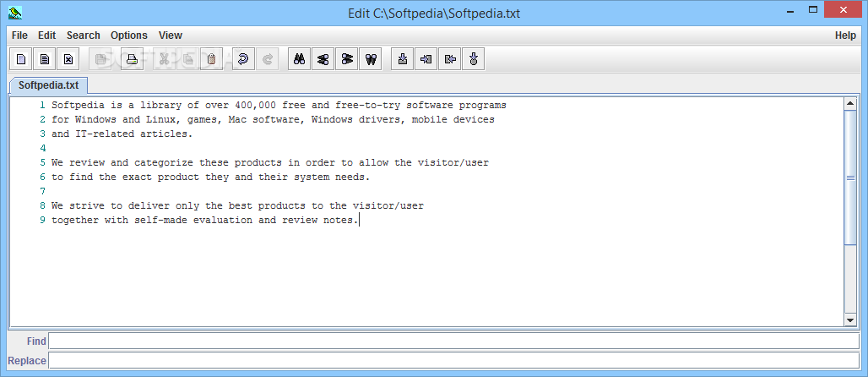Close the editor window with red X
This screenshot has height=377, width=868.
(844, 9)
